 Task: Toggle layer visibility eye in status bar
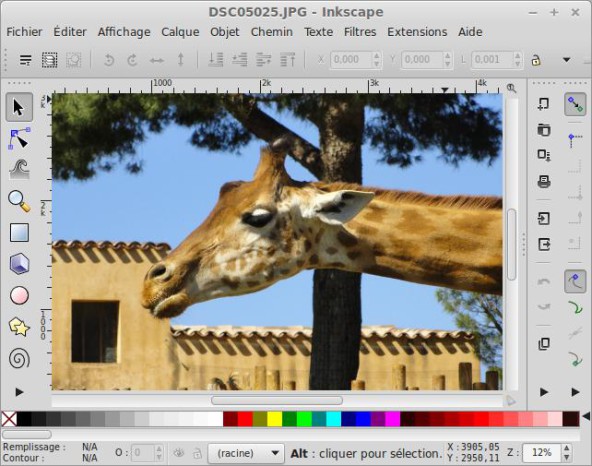click(x=179, y=452)
